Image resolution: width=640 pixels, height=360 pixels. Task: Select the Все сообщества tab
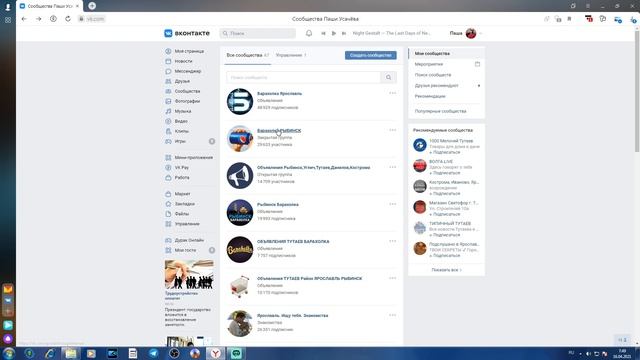pos(248,55)
